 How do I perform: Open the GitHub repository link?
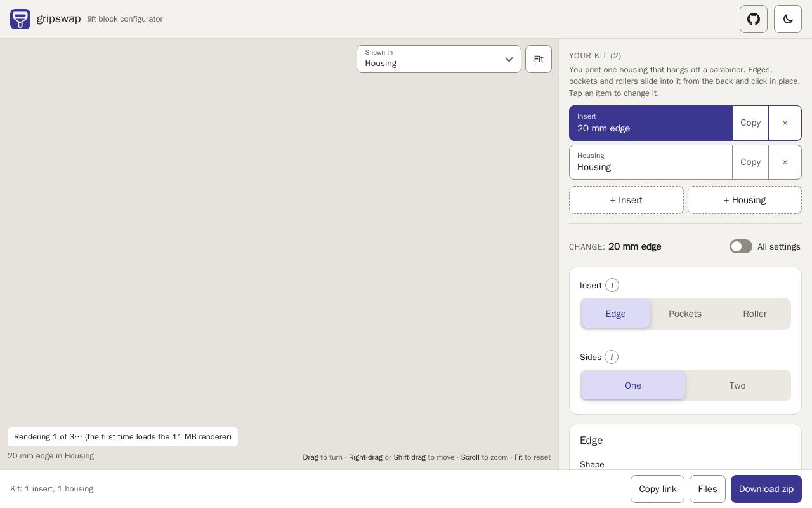pyautogui.click(x=754, y=19)
